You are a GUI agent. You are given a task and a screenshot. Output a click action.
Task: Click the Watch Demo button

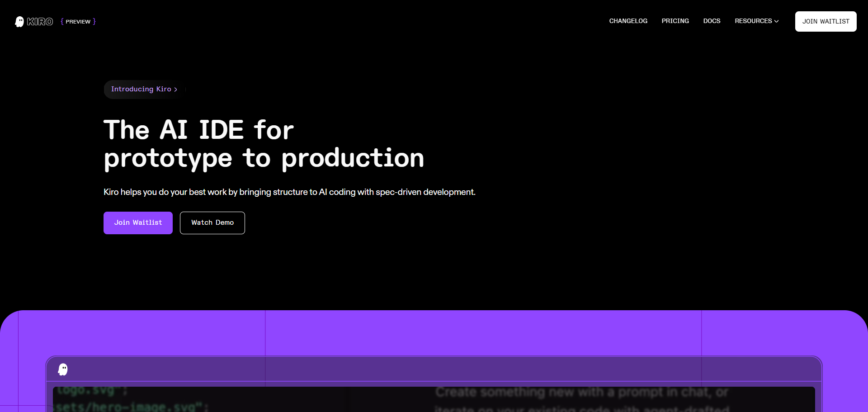(212, 223)
